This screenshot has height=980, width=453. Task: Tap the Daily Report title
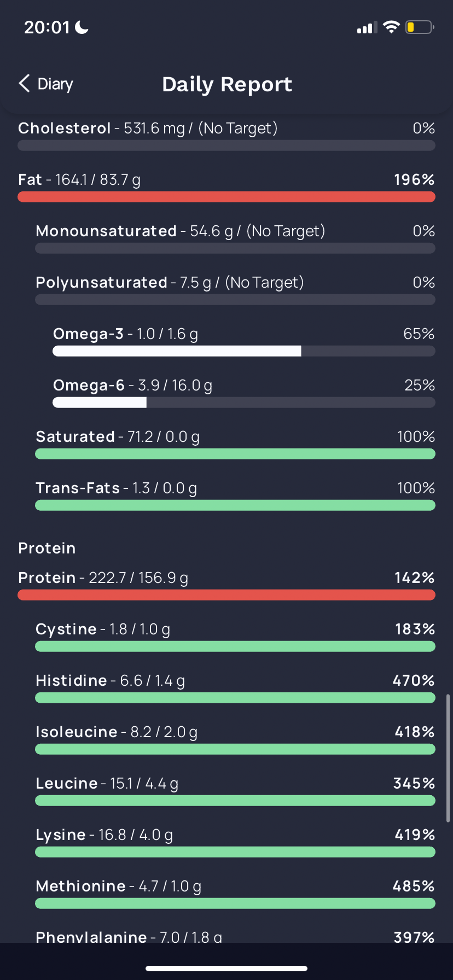click(227, 84)
